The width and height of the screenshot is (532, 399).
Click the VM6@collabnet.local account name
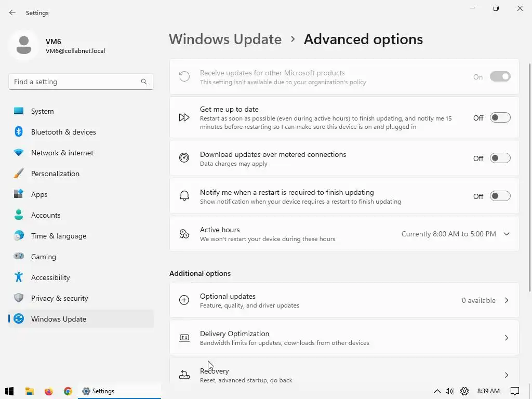click(75, 51)
